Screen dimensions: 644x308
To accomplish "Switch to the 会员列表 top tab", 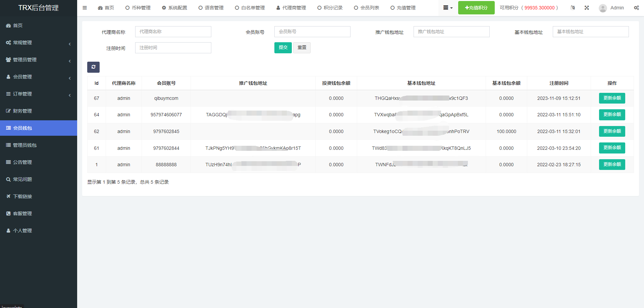I will [367, 8].
